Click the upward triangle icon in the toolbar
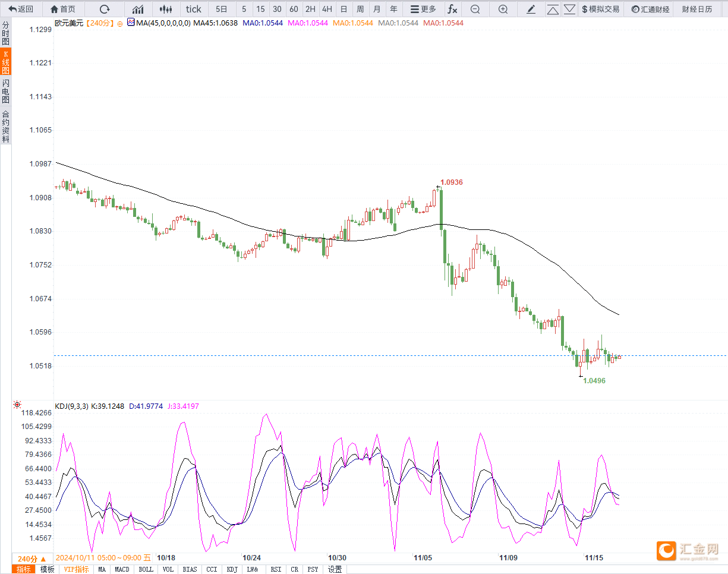 (553, 9)
